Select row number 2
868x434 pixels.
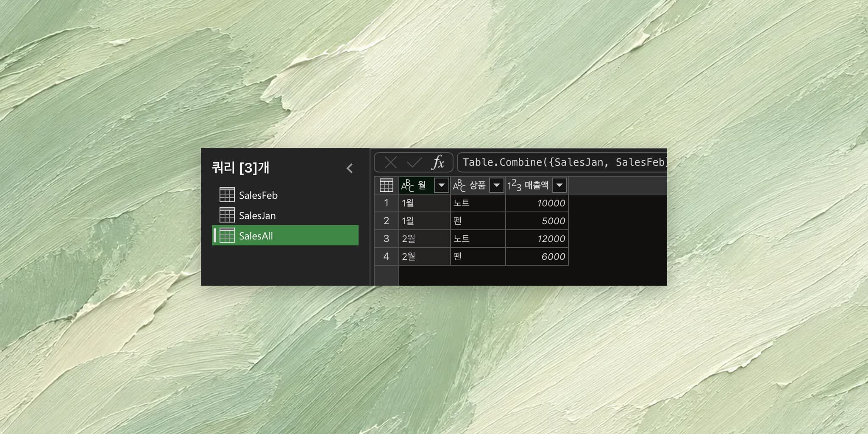[386, 221]
